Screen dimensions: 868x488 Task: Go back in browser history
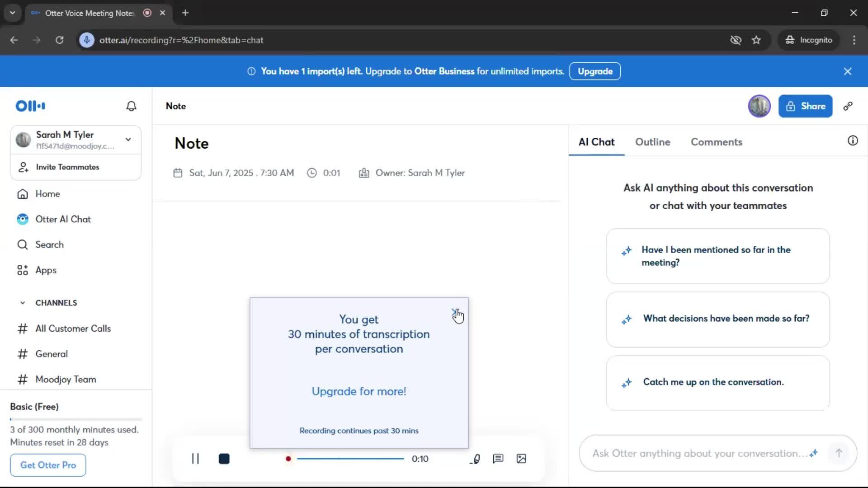coord(14,40)
